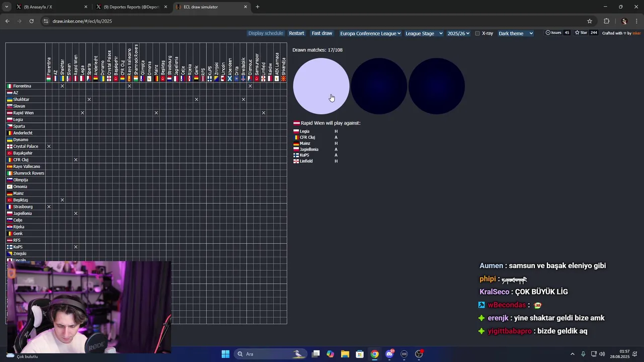Reload the current page
644x362 pixels.
coord(31,21)
